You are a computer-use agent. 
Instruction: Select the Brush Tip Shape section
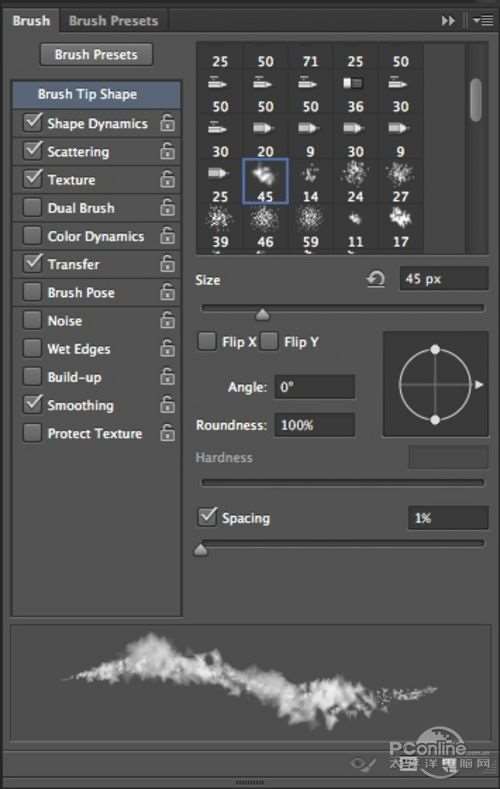97,94
